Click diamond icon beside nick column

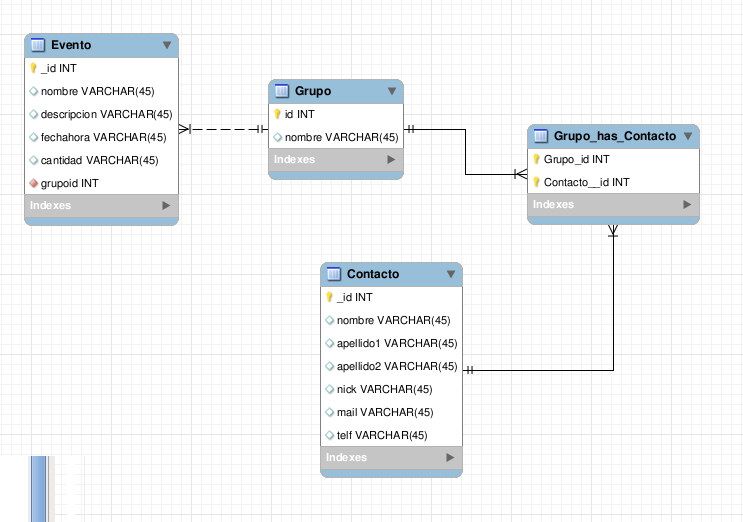click(330, 389)
